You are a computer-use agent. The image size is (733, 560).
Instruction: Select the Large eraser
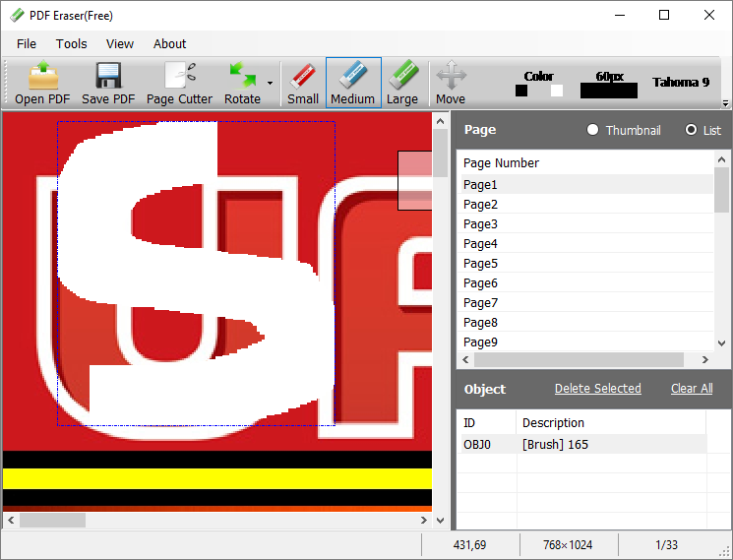pyautogui.click(x=402, y=83)
